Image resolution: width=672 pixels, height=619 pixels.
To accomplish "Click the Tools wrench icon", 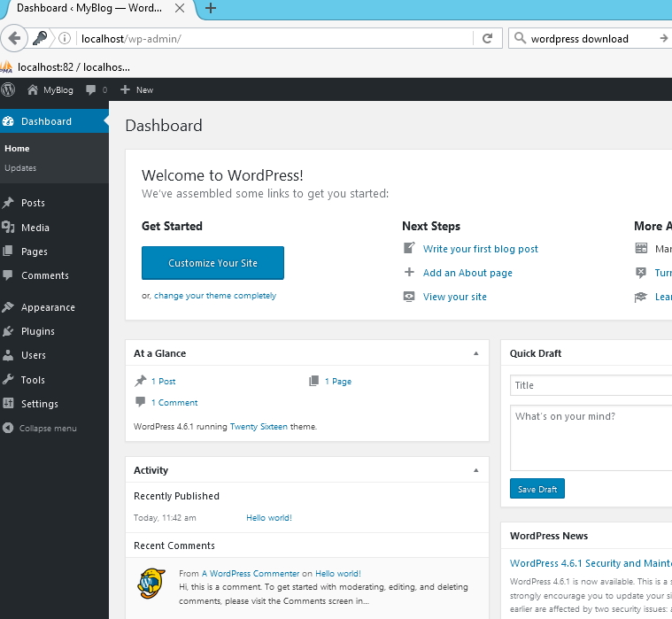I will [8, 379].
